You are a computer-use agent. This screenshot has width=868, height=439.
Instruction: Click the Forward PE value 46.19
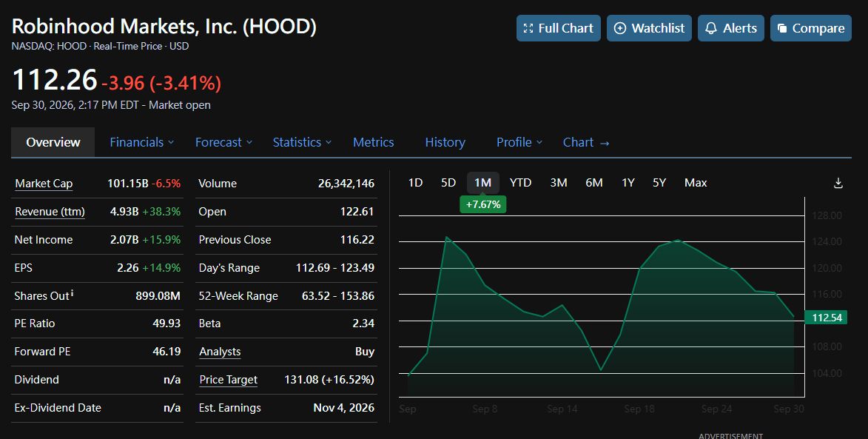[x=166, y=352]
